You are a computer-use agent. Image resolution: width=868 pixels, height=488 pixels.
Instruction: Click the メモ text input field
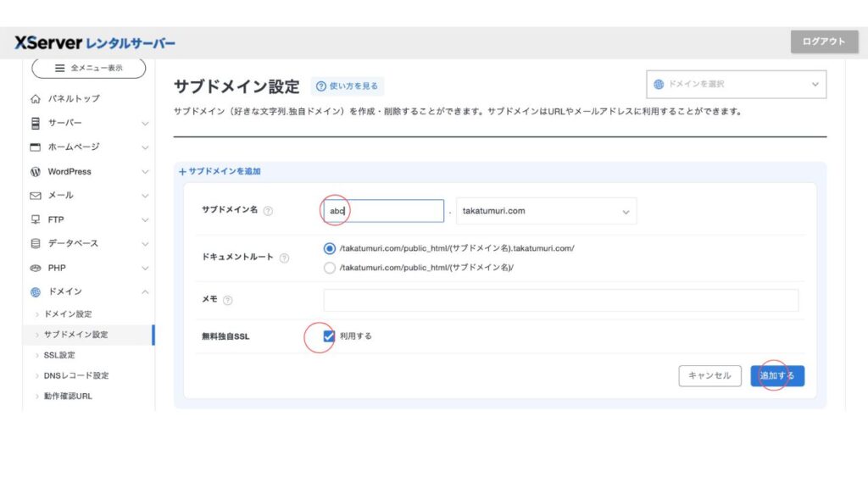pos(560,300)
